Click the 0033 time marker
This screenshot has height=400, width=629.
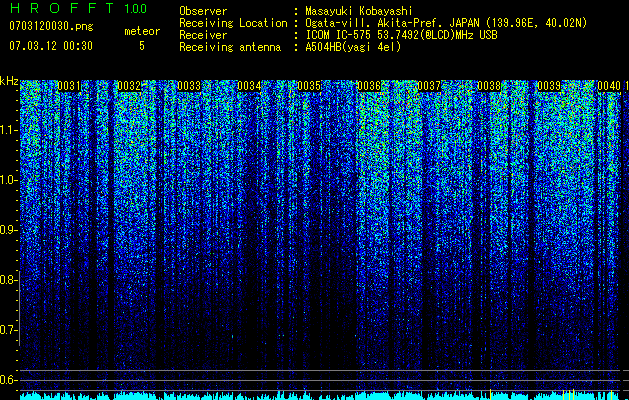click(189, 86)
